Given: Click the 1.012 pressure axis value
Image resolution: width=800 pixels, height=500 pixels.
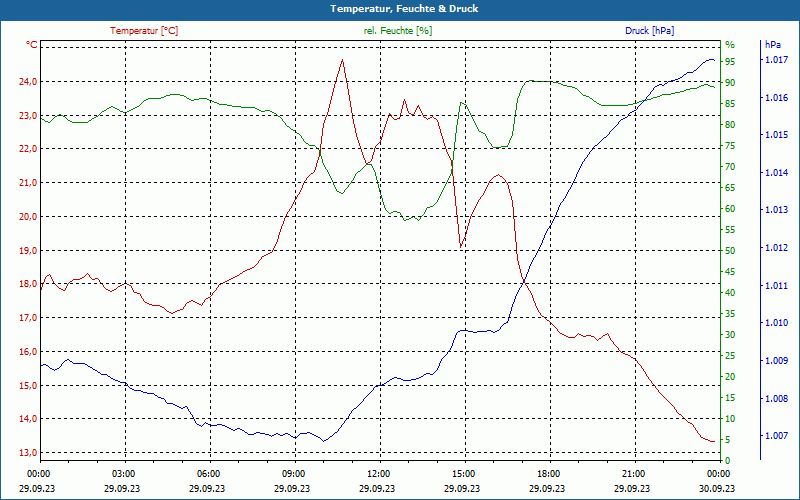Looking at the screenshot, I should point(776,248).
